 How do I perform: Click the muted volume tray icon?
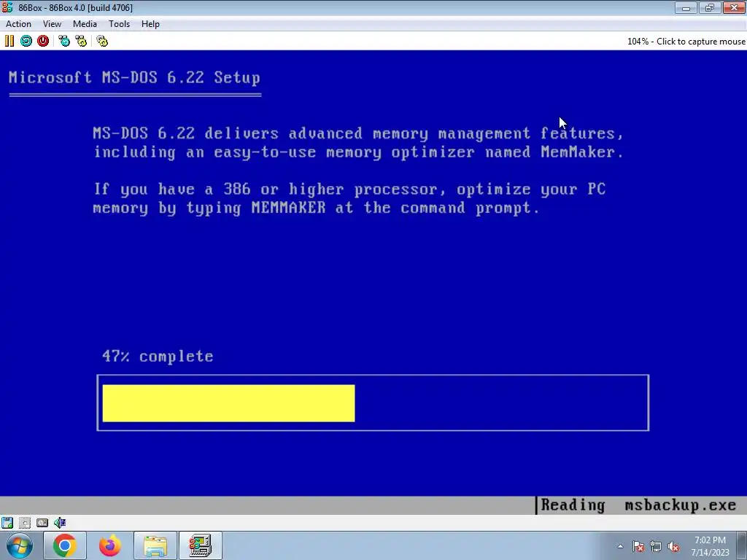(673, 546)
